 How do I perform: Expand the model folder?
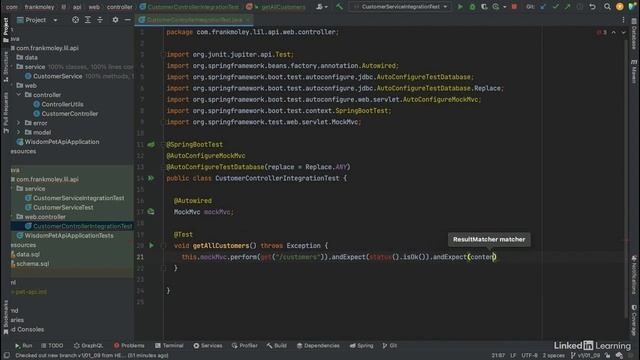point(18,132)
